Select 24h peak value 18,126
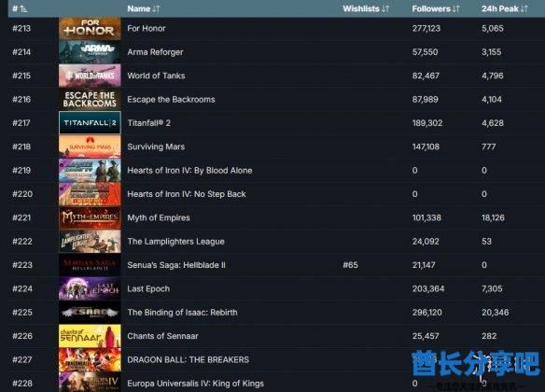The image size is (545, 392). tap(493, 217)
